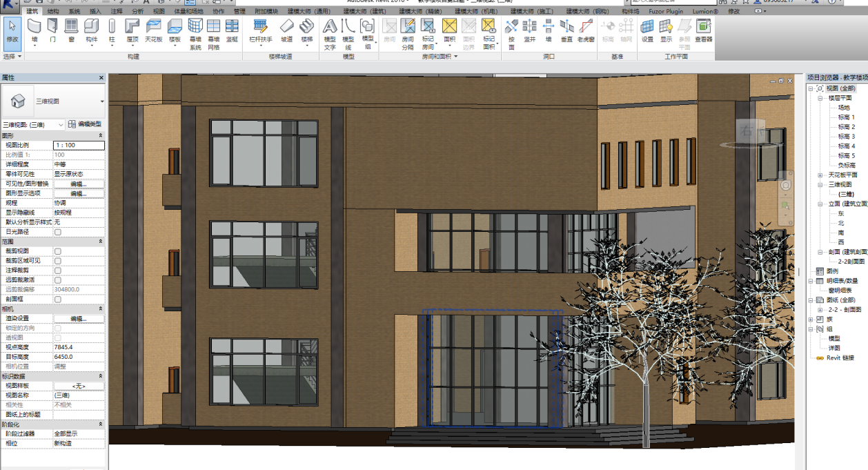Click 编辑 button for 渲染设置

[79, 319]
